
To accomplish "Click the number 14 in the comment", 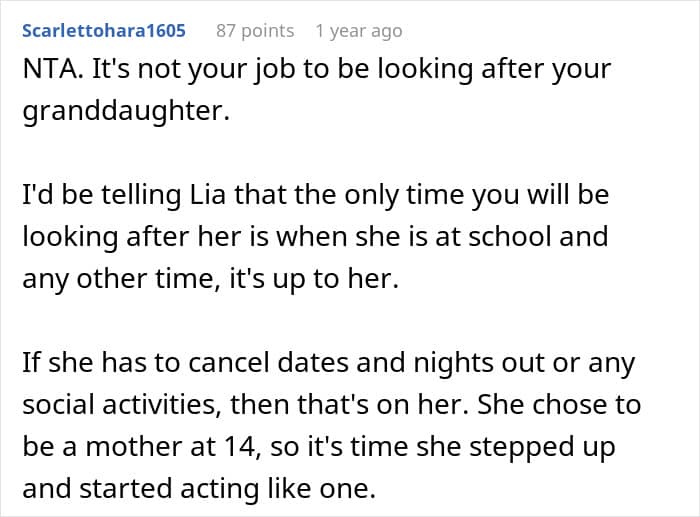I will pyautogui.click(x=242, y=446).
